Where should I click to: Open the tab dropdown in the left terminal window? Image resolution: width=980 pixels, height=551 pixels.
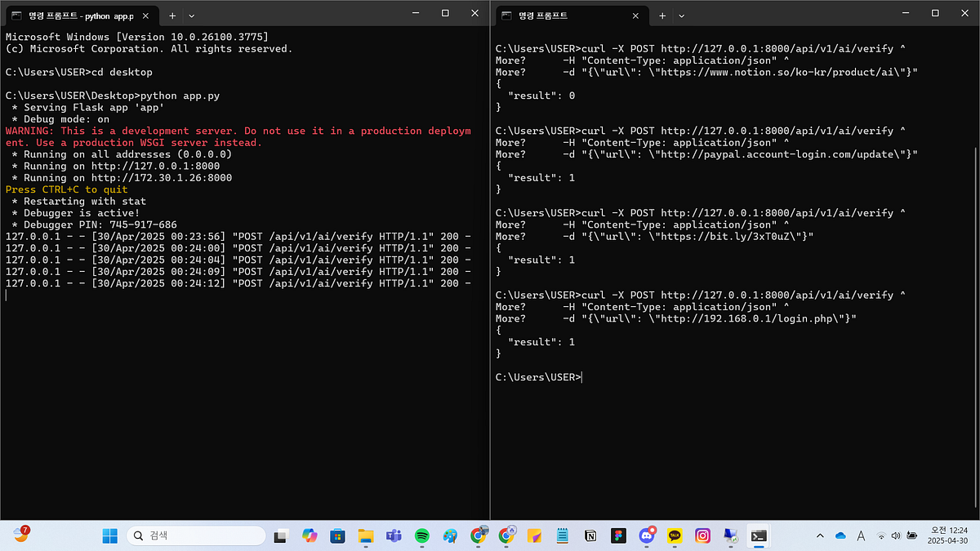click(191, 14)
